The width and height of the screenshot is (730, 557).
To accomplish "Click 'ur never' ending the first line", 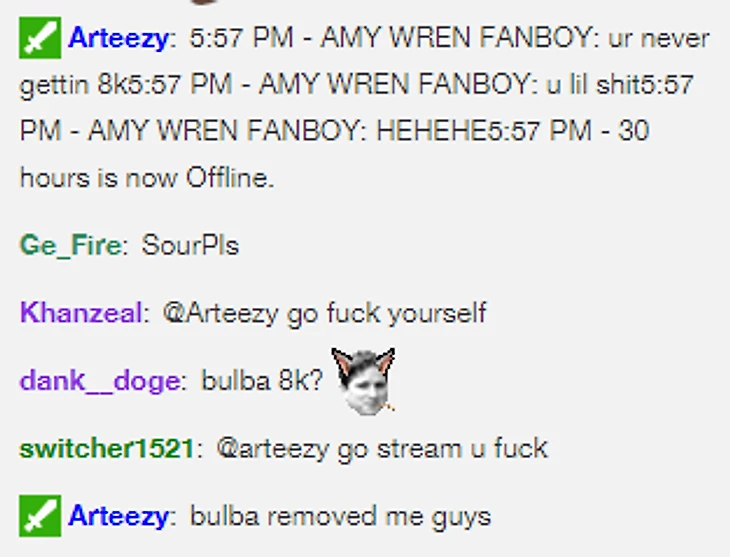I will click(x=659, y=38).
